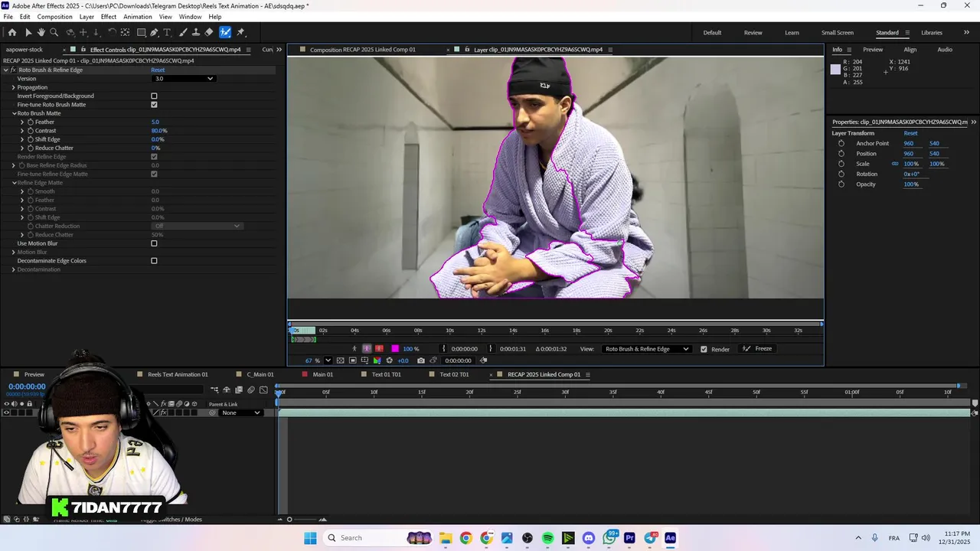The width and height of the screenshot is (980, 551).
Task: Open the View Roto Brush & Refine Edge dropdown
Action: (x=646, y=349)
